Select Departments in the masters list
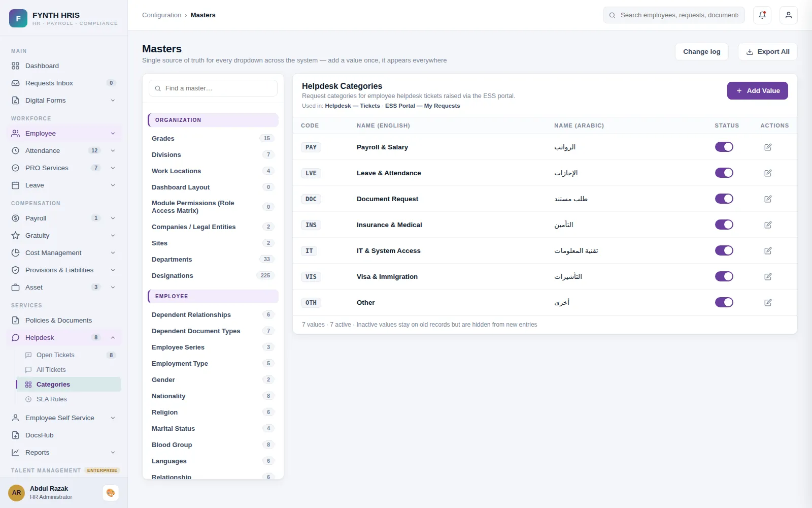 coord(213,259)
